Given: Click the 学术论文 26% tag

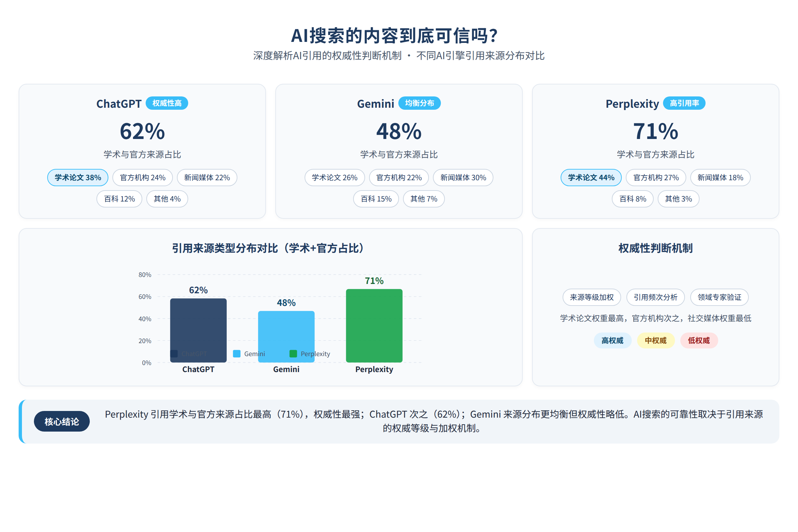Looking at the screenshot, I should [x=334, y=178].
